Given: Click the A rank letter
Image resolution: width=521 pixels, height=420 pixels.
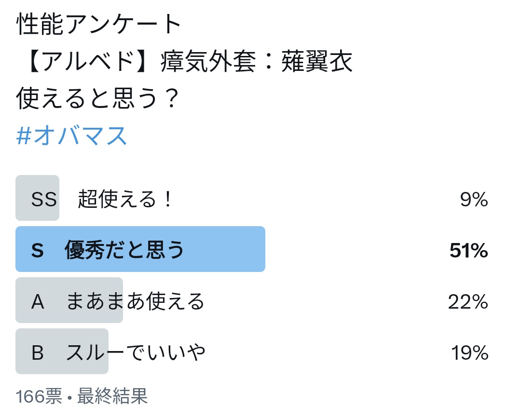Looking at the screenshot, I should pyautogui.click(x=38, y=302).
